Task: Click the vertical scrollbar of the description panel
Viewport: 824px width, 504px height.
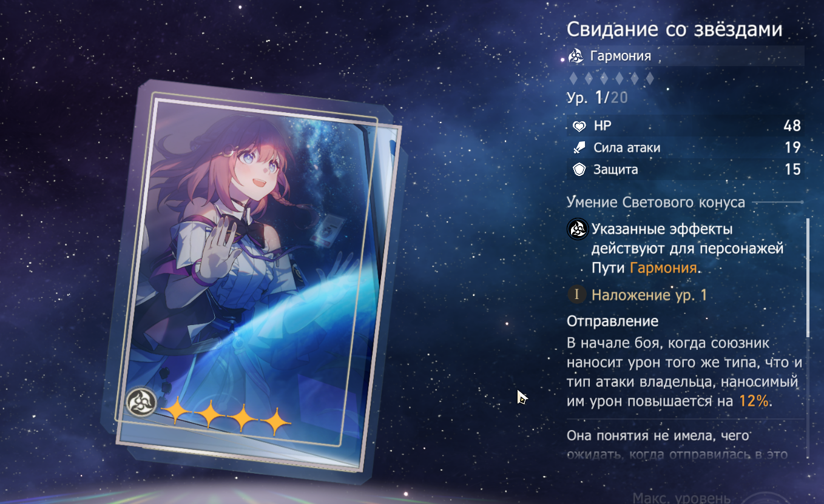Action: (808, 278)
